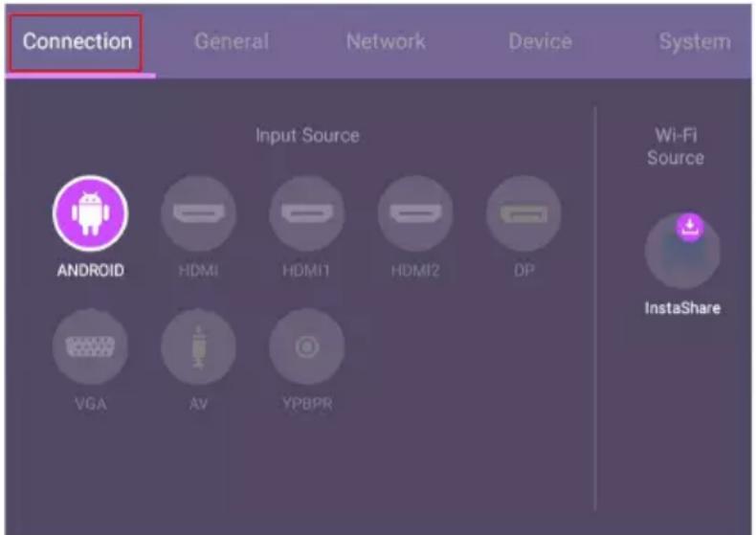Switch to the System tab

point(695,42)
